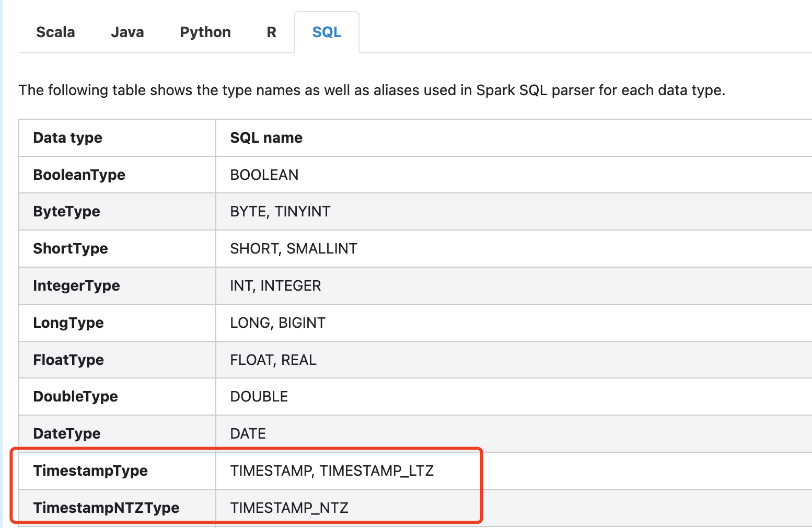Click the table description paragraph text
Screen dimensions: 812x528
pos(372,90)
